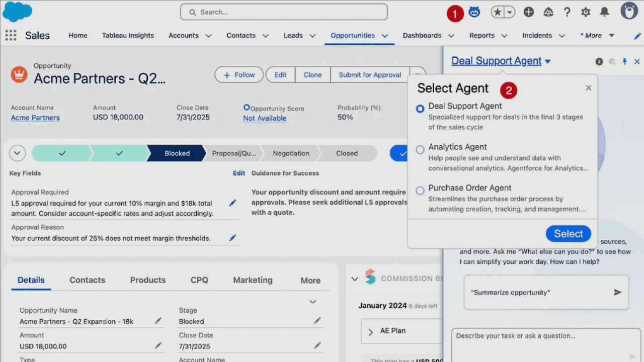Click the muted conversation icon in agent panel
Image resolution: width=644 pixels, height=362 pixels.
[x=612, y=62]
